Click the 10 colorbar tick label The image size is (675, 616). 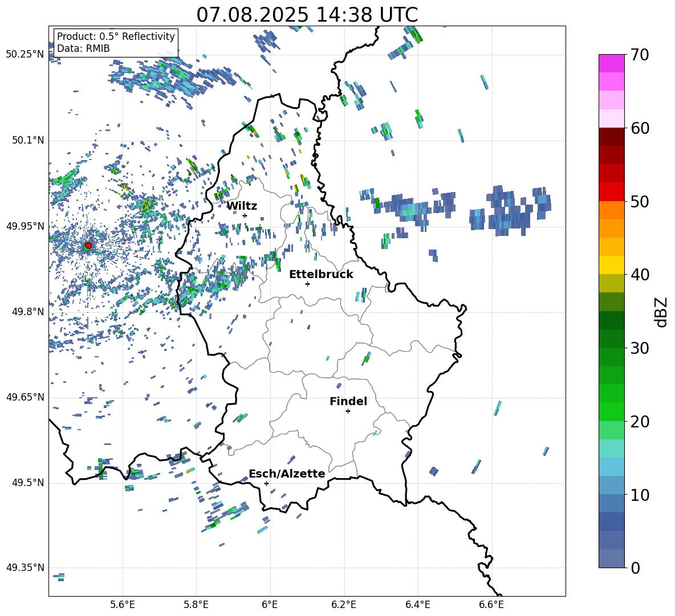(x=640, y=495)
